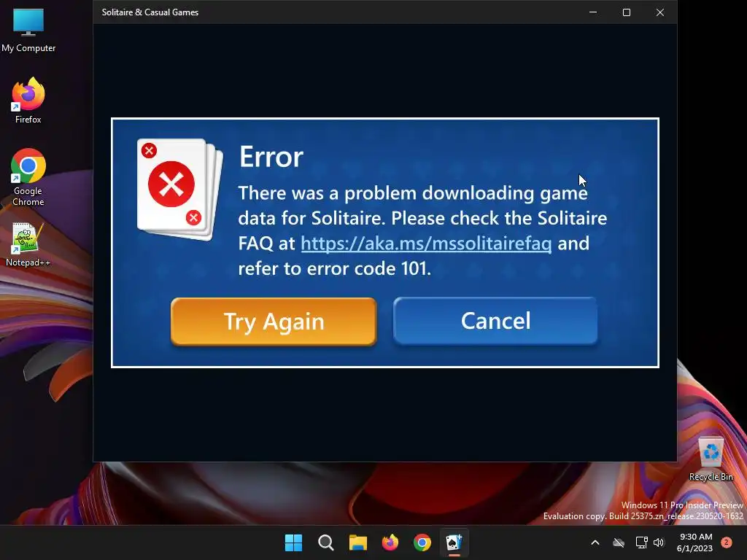Screen dimensions: 747x560
Task: Minimize the Solitaire & Casual Games window
Action: click(x=593, y=12)
